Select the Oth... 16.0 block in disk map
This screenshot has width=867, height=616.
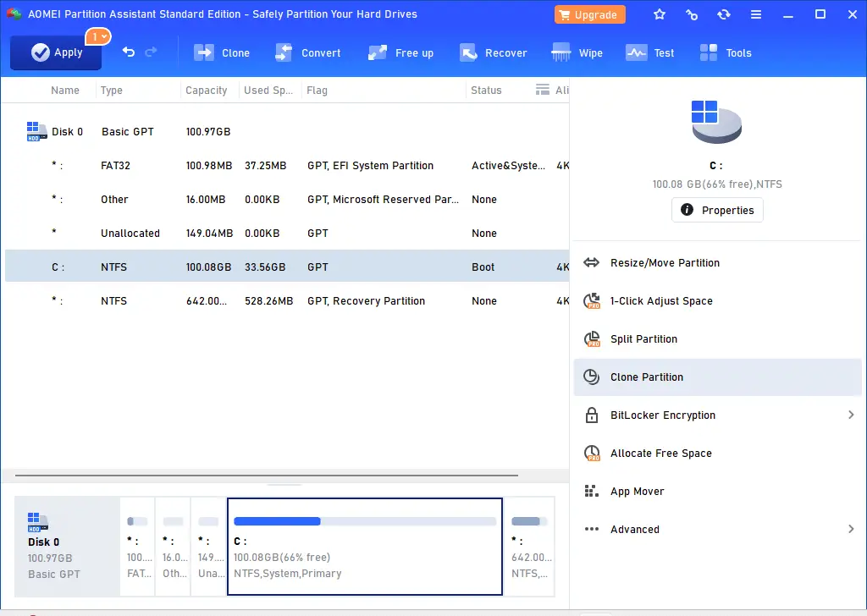tap(173, 547)
